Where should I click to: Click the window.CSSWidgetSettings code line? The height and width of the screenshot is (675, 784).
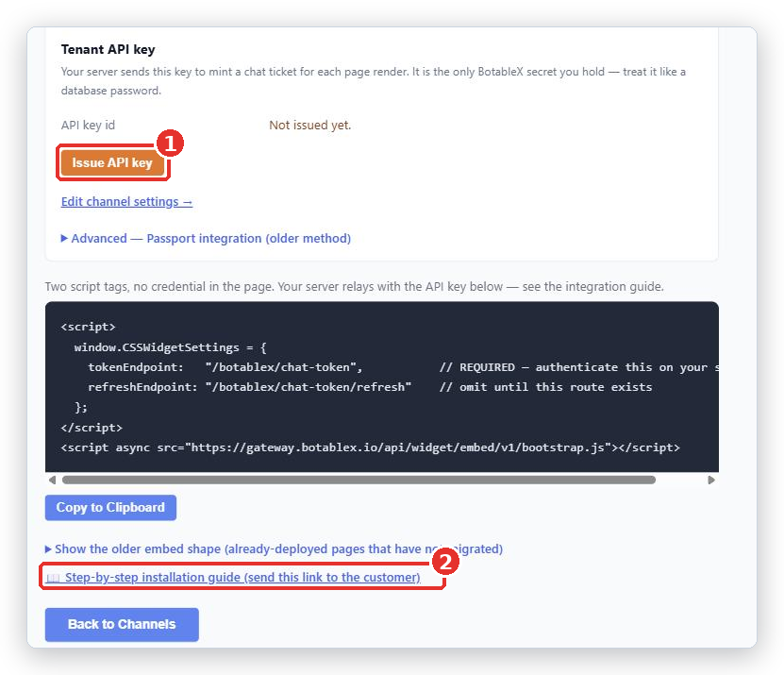171,347
